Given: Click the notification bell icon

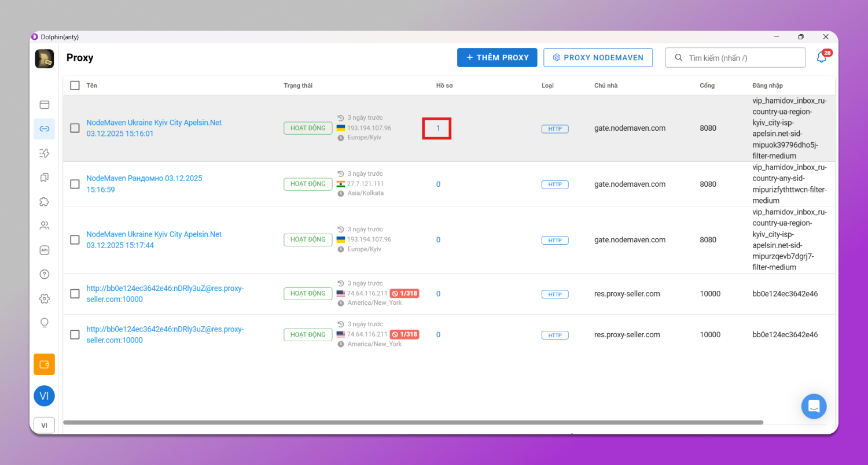Looking at the screenshot, I should click(x=821, y=58).
